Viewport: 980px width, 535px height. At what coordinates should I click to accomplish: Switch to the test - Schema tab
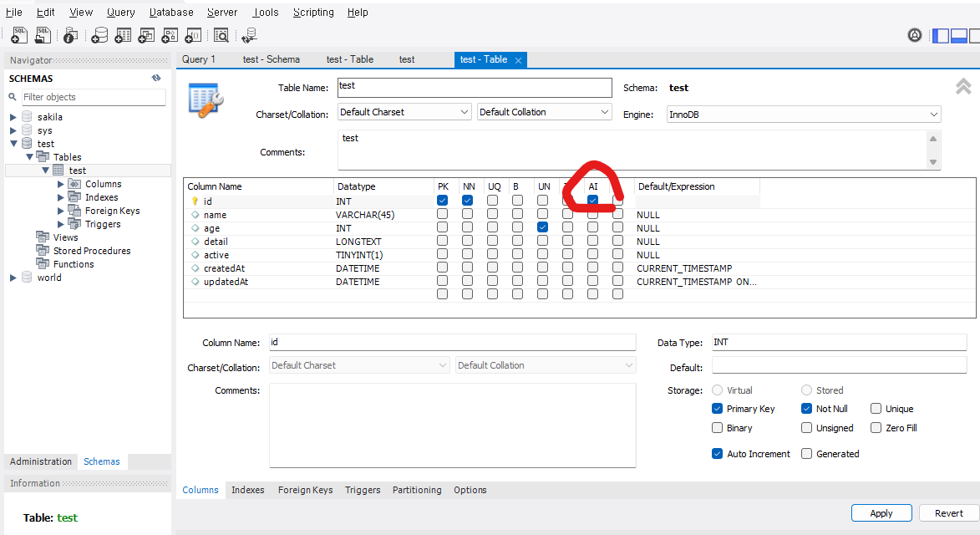point(272,59)
